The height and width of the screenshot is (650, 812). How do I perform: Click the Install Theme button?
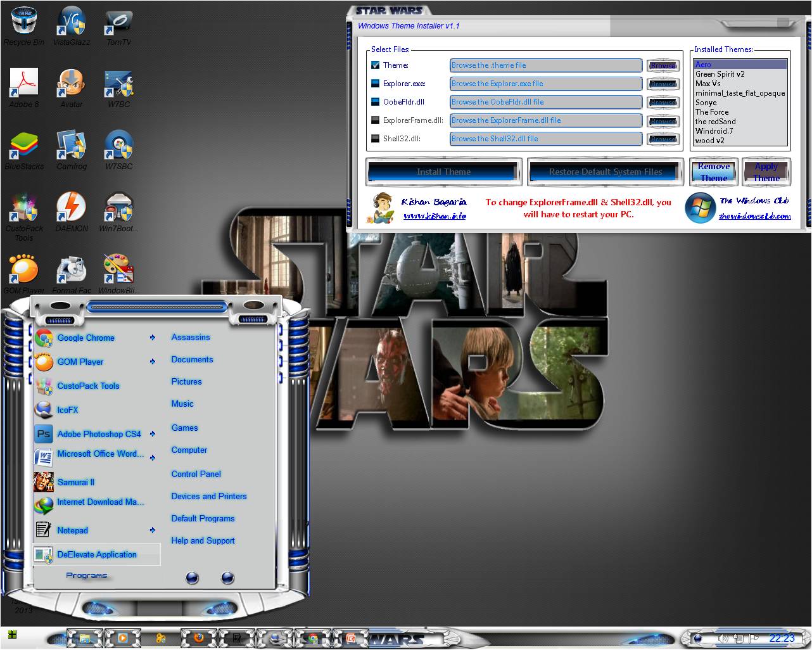pyautogui.click(x=443, y=172)
